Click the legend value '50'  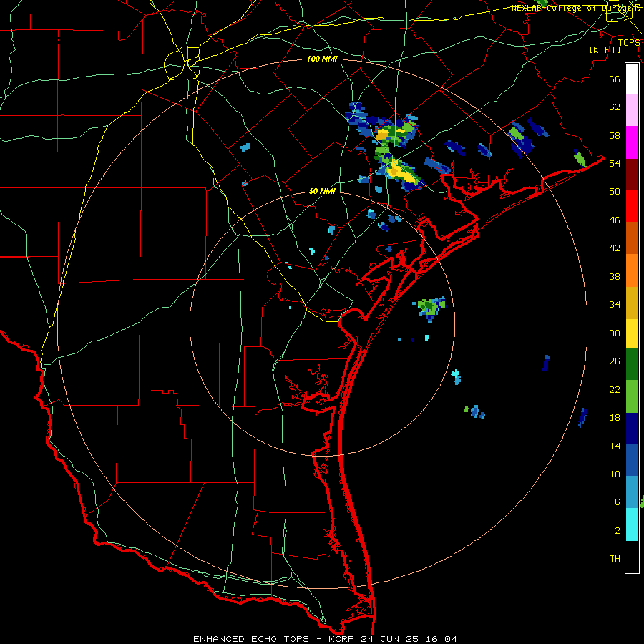tap(615, 192)
